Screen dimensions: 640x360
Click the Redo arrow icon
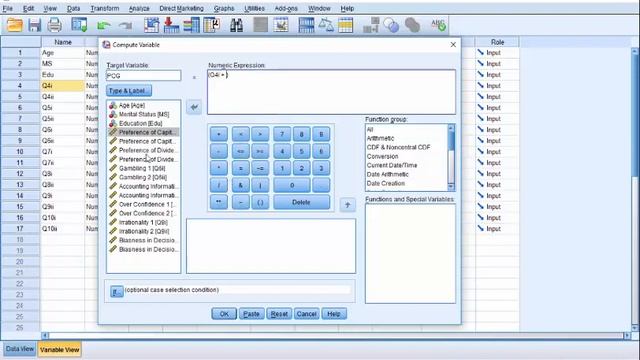[x=125, y=26]
